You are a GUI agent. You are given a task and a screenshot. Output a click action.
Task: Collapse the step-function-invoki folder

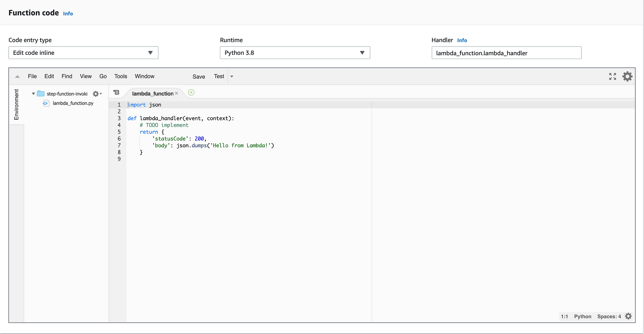33,94
